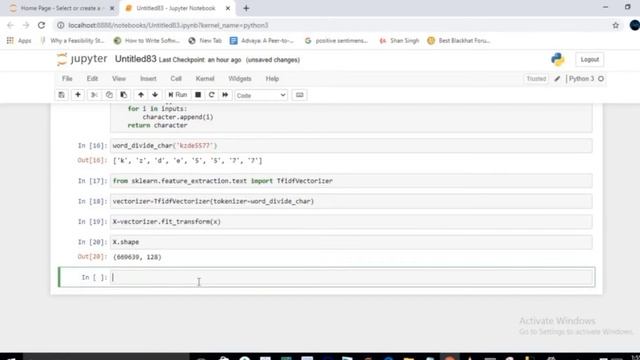Open the 'How to Write Softw...' bookmark
Viewport: 640px width, 360px height.
[147, 41]
